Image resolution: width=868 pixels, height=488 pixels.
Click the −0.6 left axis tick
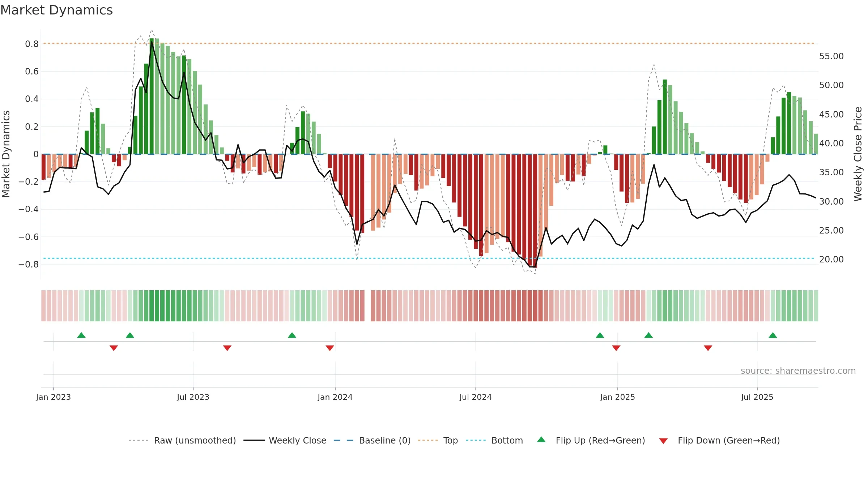click(x=29, y=237)
